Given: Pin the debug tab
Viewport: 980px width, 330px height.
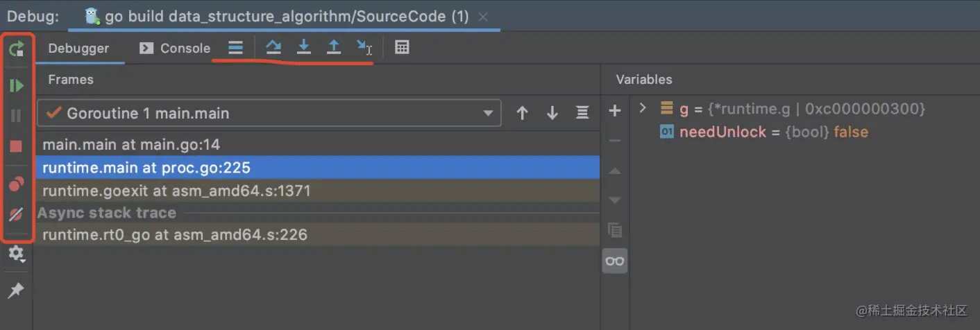Looking at the screenshot, I should tap(16, 290).
